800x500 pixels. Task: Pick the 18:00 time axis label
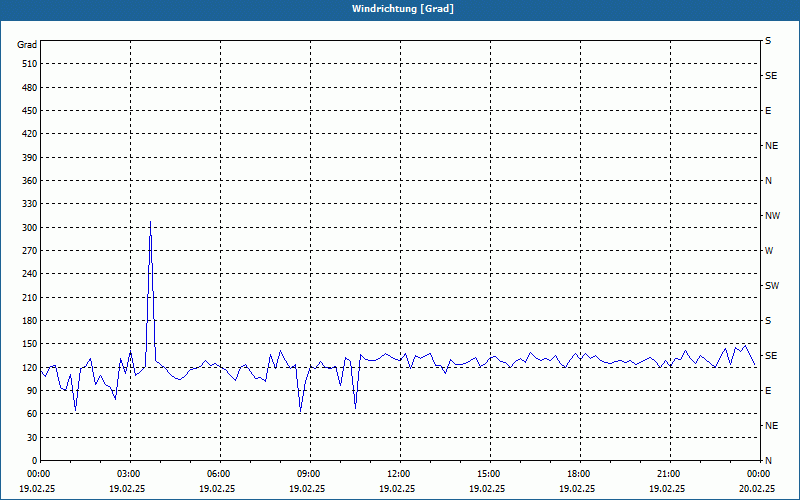click(580, 474)
